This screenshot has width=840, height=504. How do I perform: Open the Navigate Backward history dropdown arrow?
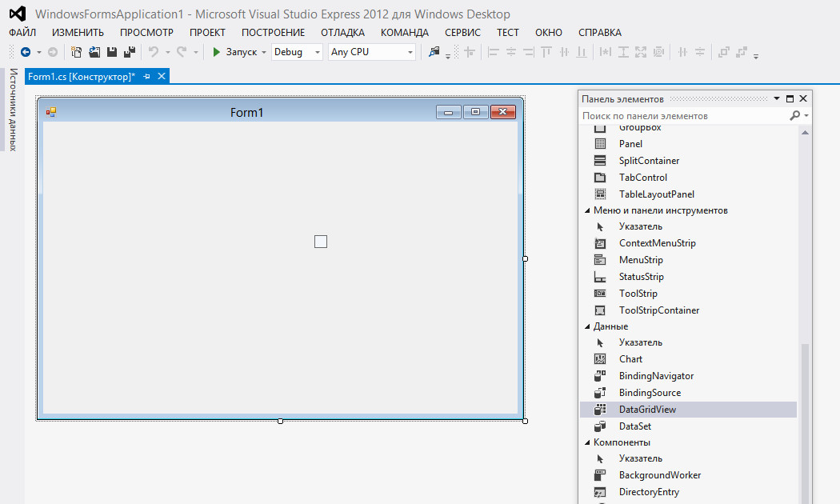tap(38, 53)
